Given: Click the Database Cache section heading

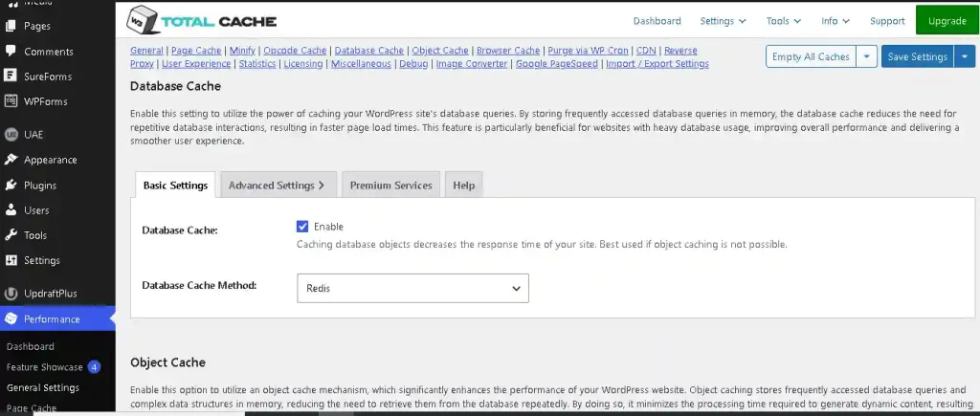Looking at the screenshot, I should (x=176, y=86).
